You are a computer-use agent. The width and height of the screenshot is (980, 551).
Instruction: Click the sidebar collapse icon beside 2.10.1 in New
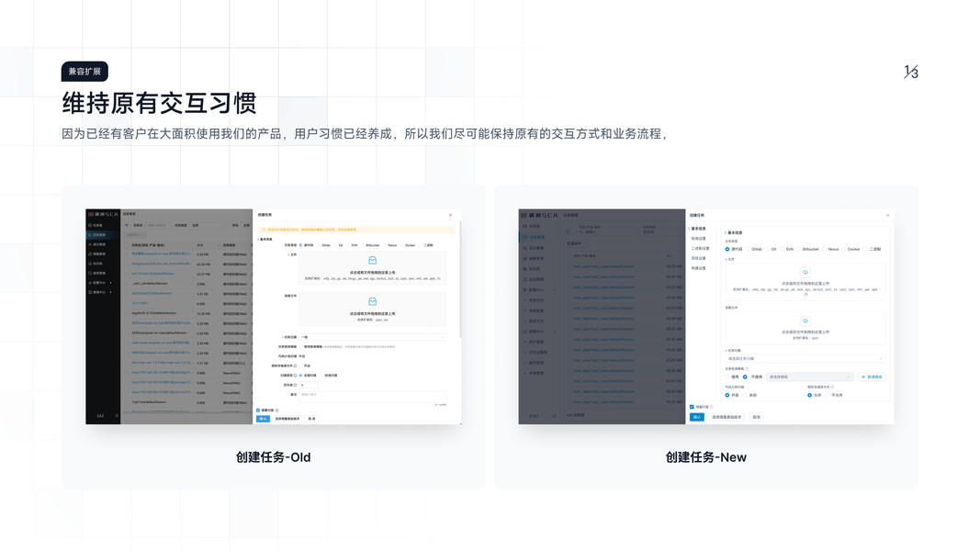(x=554, y=416)
